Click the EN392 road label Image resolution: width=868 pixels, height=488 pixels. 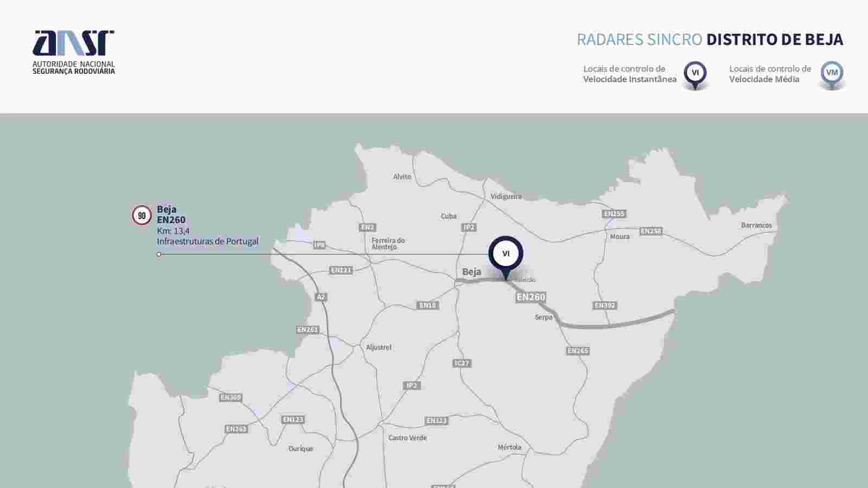[605, 305]
